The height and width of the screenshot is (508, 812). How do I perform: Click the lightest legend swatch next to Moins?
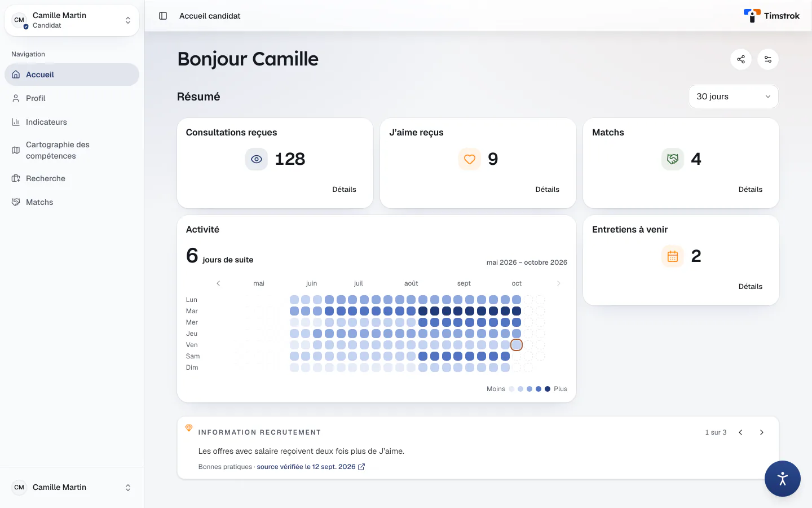click(511, 389)
